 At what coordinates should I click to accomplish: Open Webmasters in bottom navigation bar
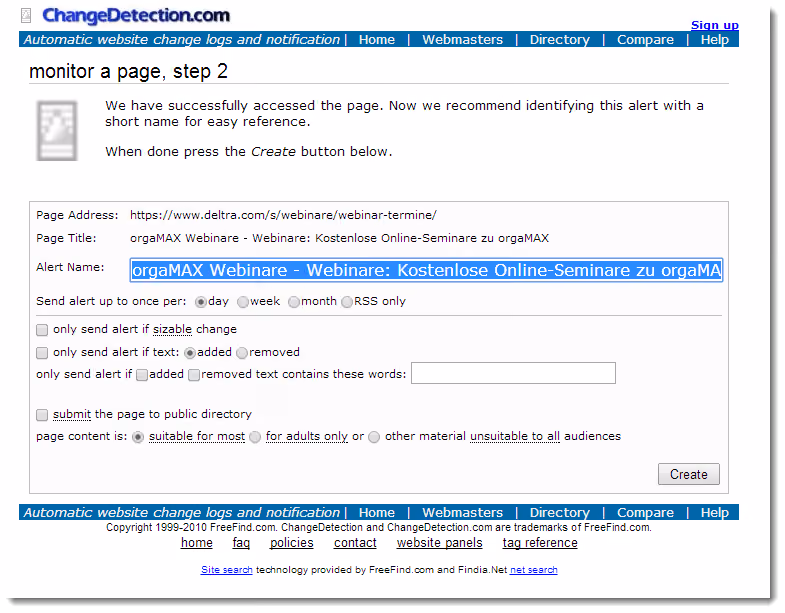462,512
